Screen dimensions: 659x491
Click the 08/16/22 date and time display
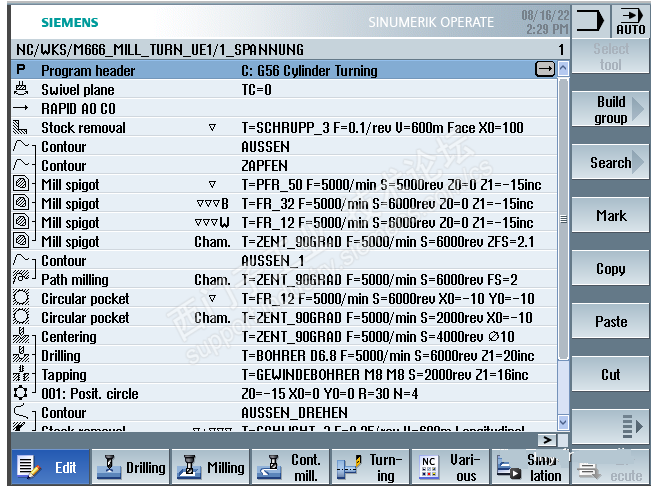pyautogui.click(x=545, y=22)
